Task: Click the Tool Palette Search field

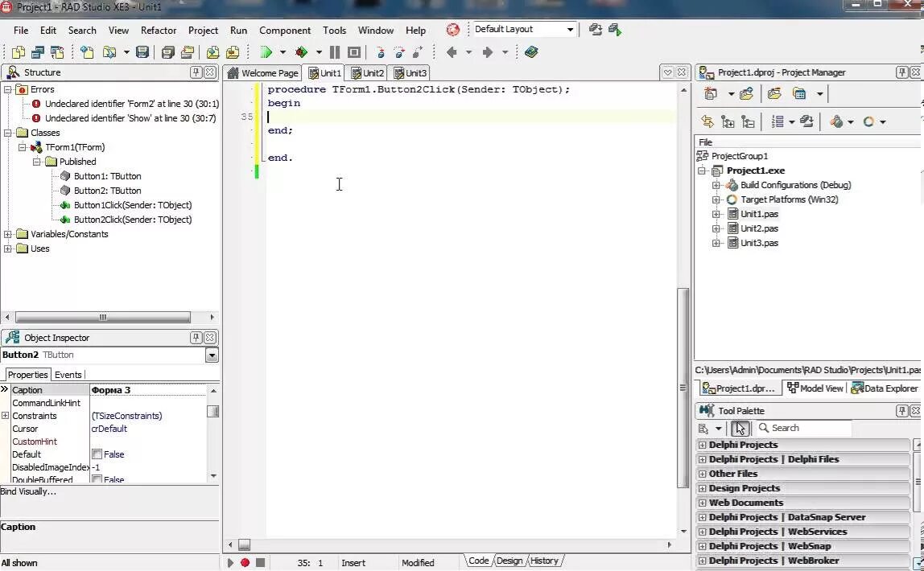Action: point(804,429)
